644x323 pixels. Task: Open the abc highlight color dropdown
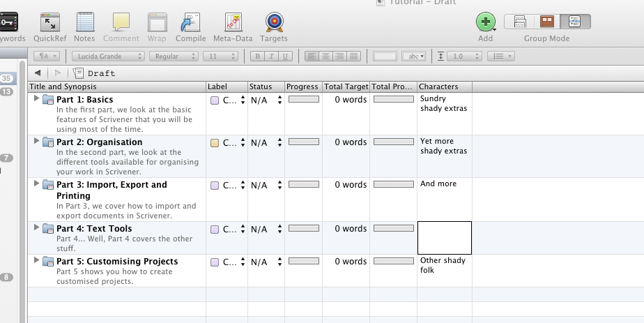pos(413,57)
